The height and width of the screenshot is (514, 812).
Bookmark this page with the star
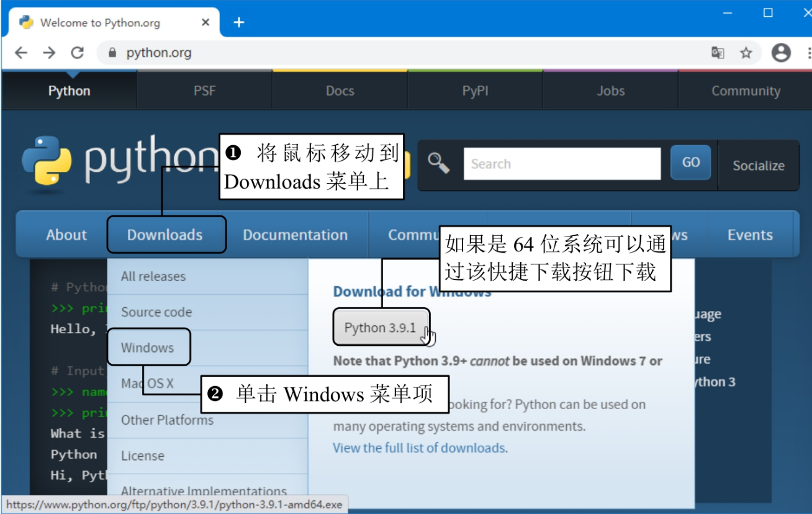coord(746,53)
